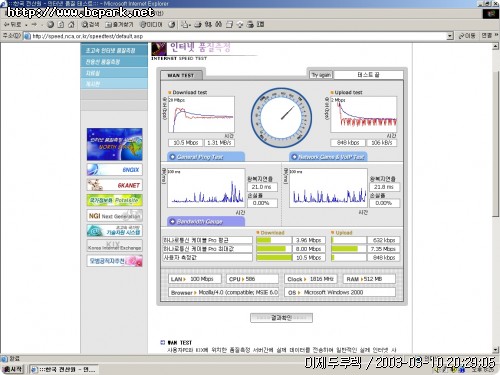Image resolution: width=500 pixels, height=375 pixels.
Task: Open the 6KANET banner
Action: (x=114, y=185)
